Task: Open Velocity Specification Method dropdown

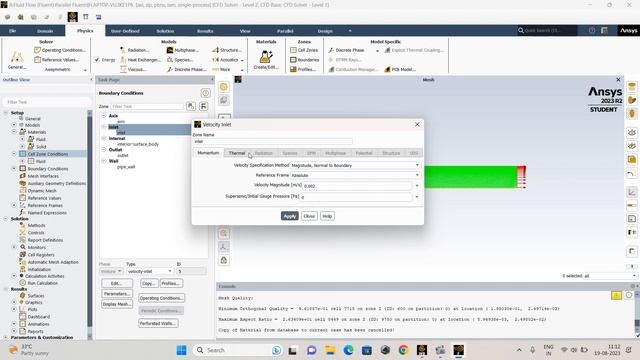Action: (x=355, y=165)
